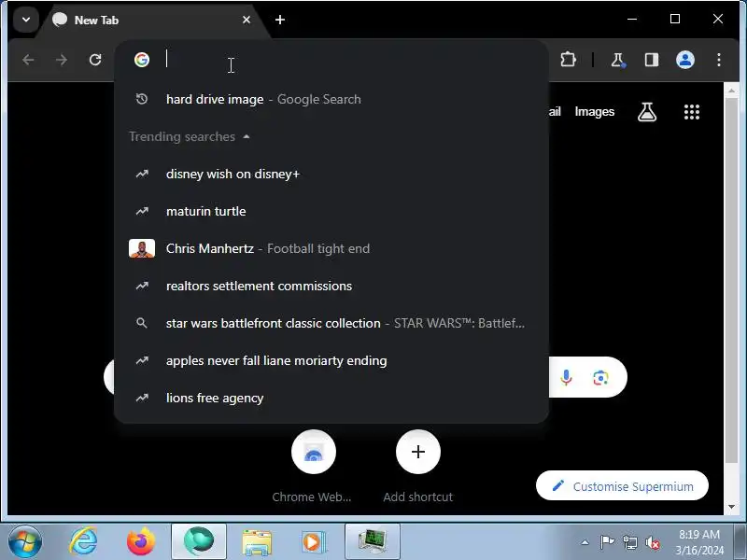
Task: Select 'lions free agency' suggestion
Action: 331,398
